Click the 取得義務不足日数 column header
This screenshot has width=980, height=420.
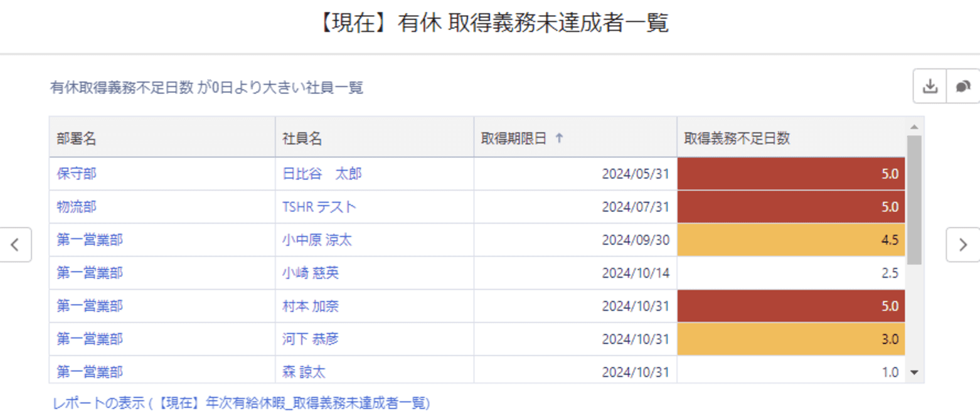[x=737, y=139]
